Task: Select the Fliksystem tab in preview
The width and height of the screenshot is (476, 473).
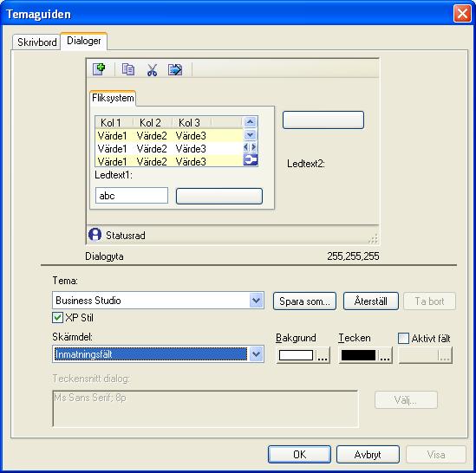Action: pyautogui.click(x=113, y=98)
